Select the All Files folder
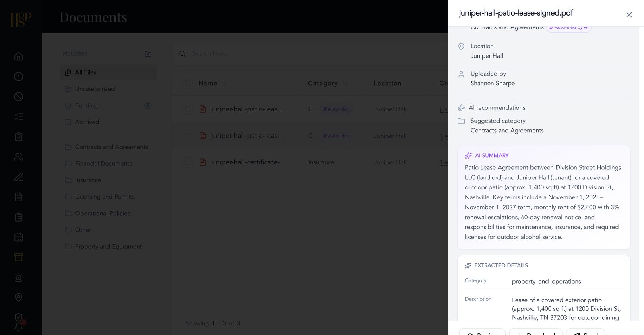 tap(108, 72)
